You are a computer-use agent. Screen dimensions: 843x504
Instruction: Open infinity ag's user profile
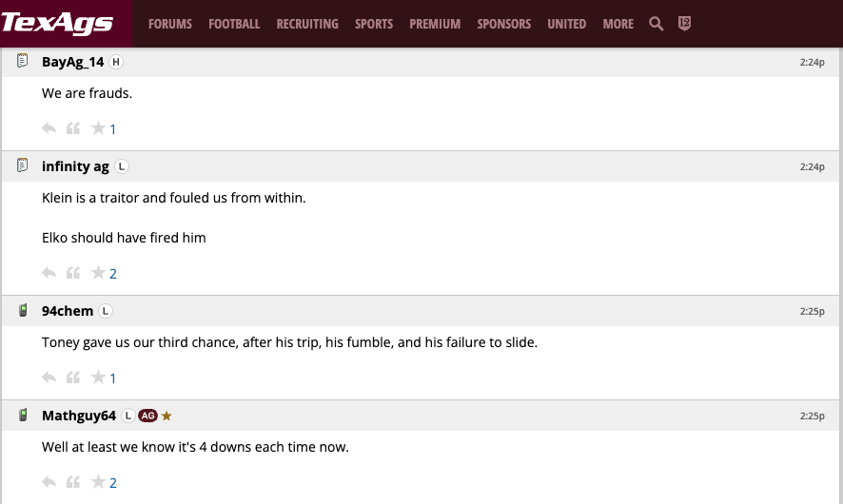coord(75,166)
